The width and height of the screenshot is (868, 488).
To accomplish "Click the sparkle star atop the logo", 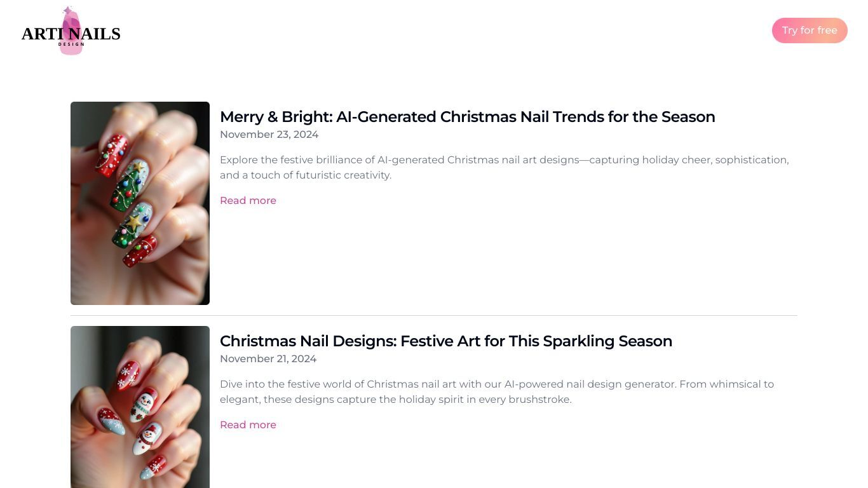I will 67,11.
